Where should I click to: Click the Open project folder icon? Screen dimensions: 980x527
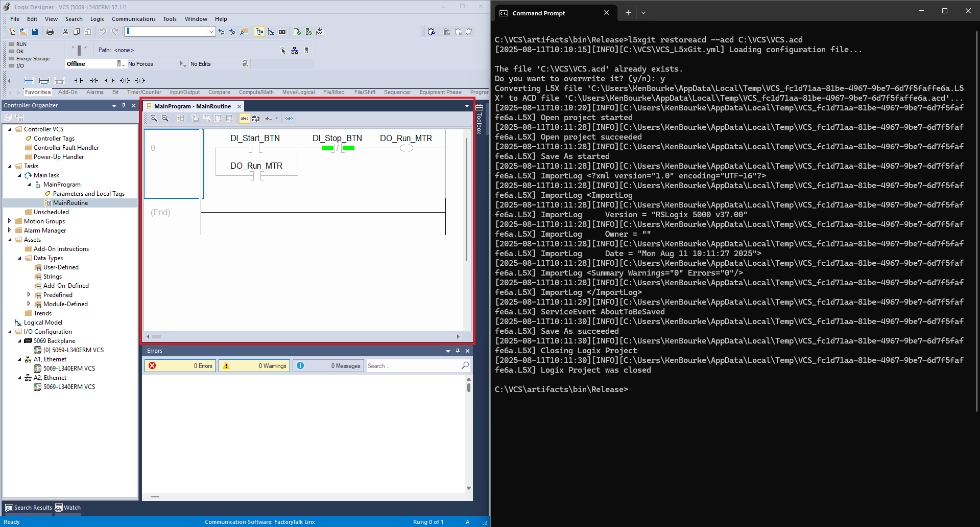click(23, 32)
